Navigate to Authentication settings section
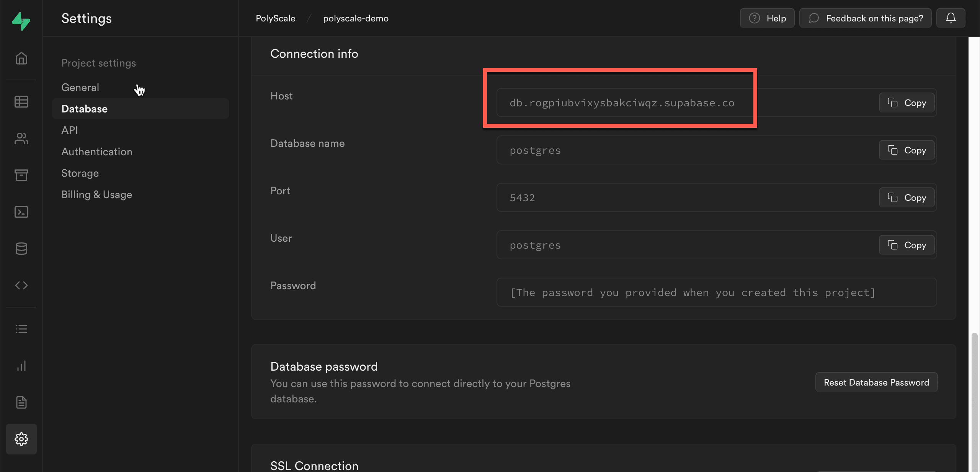 [97, 151]
